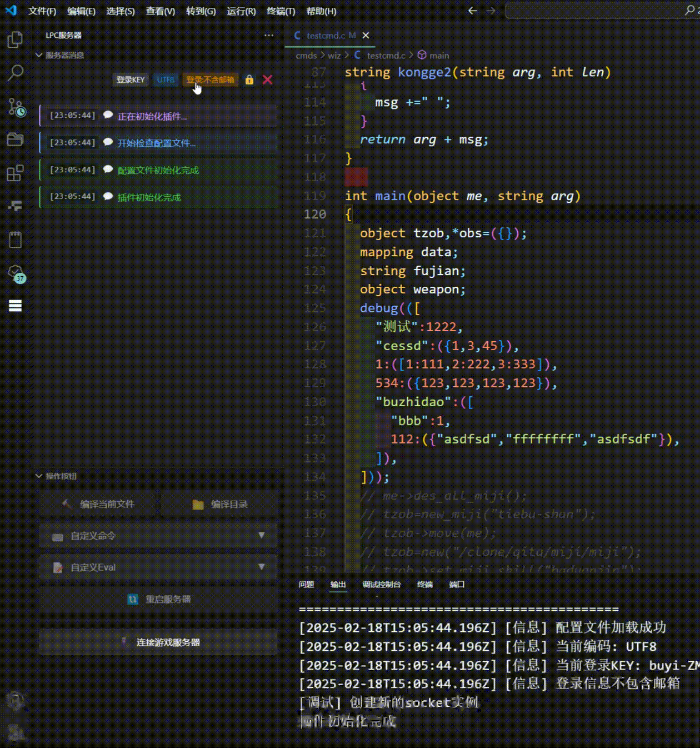Click the yellow lock icon in server messages
Screen dimensions: 700x748
tap(249, 79)
